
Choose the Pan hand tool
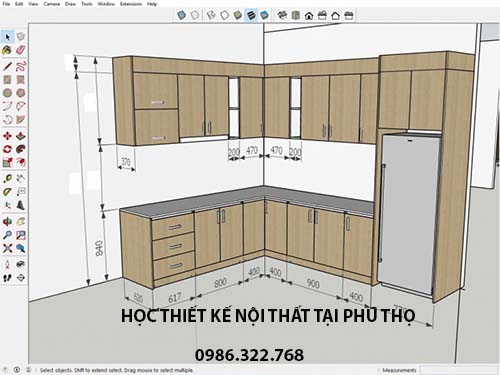point(21,221)
